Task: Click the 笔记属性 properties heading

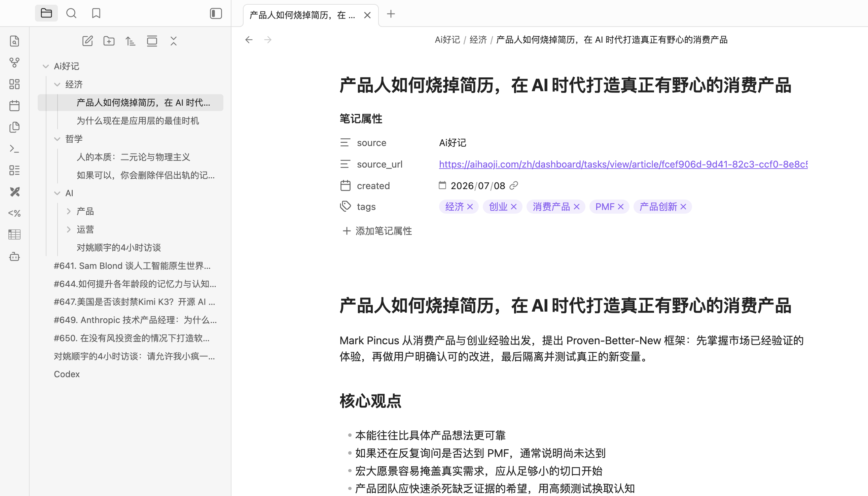Action: [x=361, y=119]
